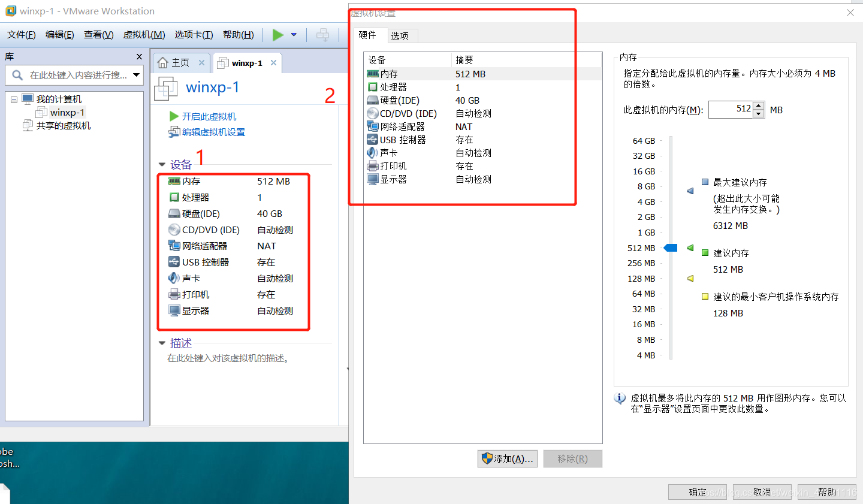The image size is (863, 504).
Task: Select 网络适配器 row icon in settings hardware list
Action: pyautogui.click(x=373, y=126)
